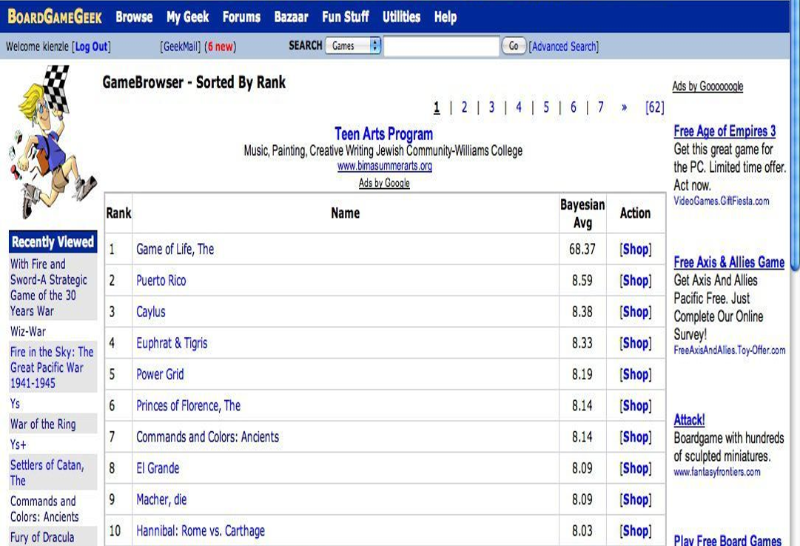Open the Puerto Rico game page
Viewport: 800px width, 546px height.
point(161,281)
